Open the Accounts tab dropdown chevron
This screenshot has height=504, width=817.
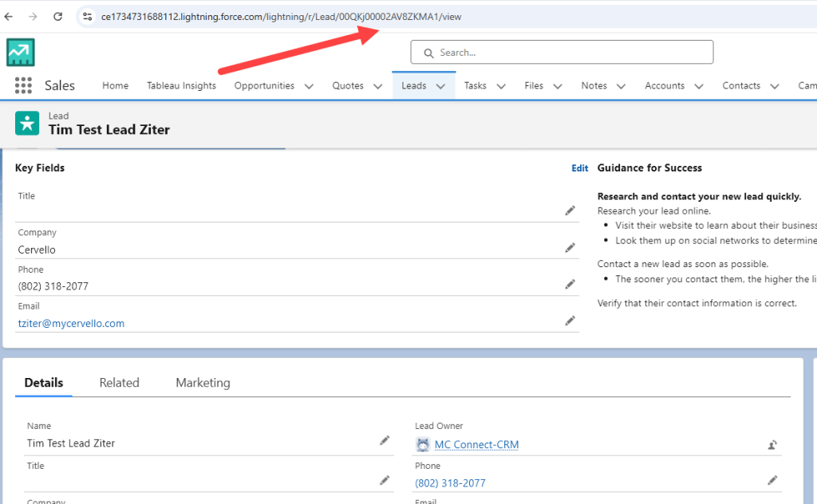pos(699,86)
